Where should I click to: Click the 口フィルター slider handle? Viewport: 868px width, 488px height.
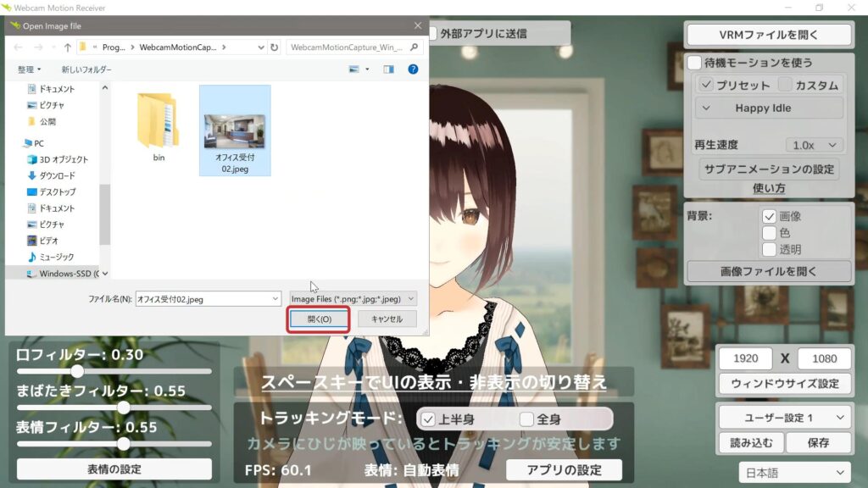point(77,371)
